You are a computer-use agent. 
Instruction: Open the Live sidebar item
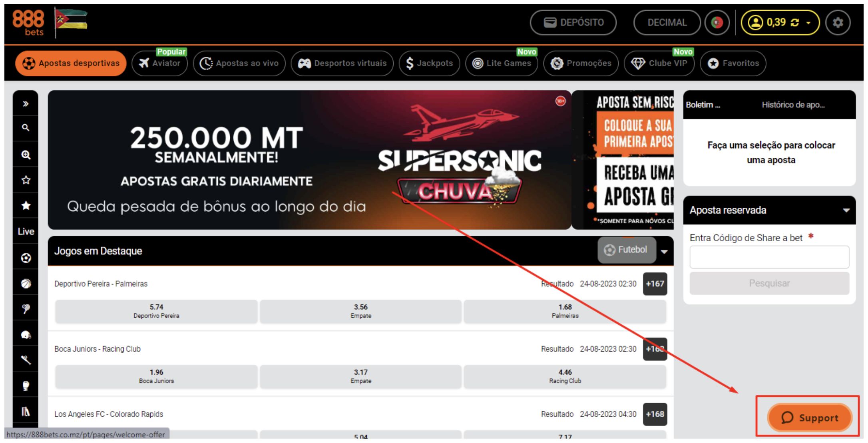pyautogui.click(x=26, y=231)
